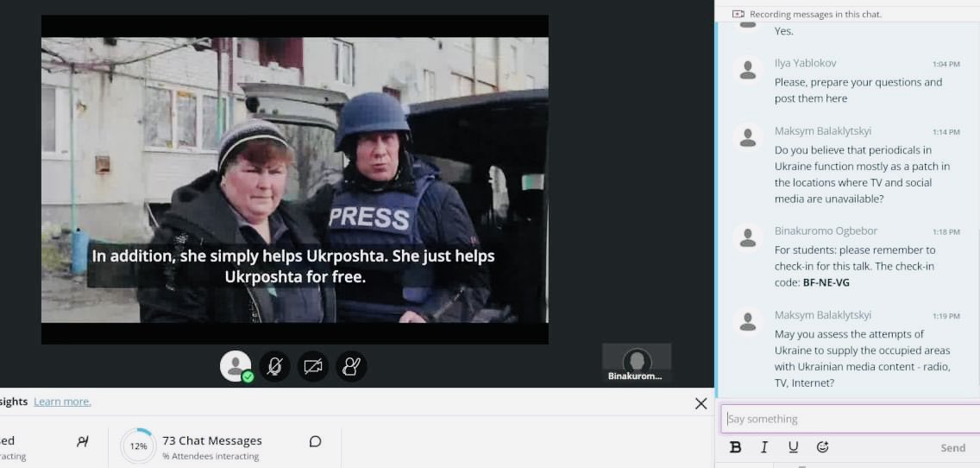Click the 'Yes.' chat message
The width and height of the screenshot is (980, 468).
coord(784,31)
